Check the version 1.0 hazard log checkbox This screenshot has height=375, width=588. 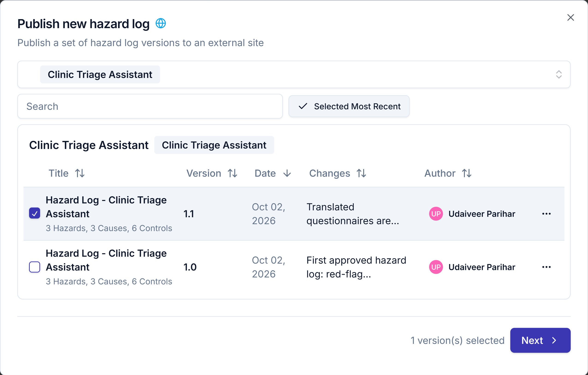click(35, 267)
